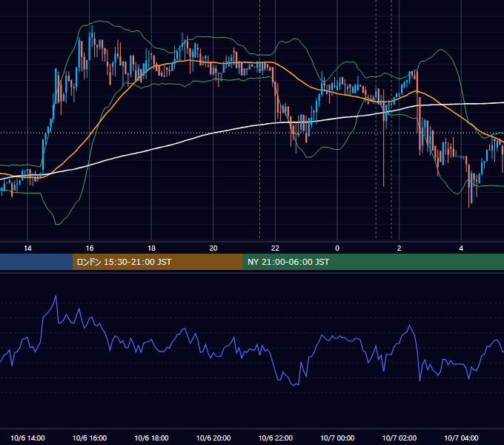Click the indicator line's highest peak near 15:00

click(x=56, y=296)
